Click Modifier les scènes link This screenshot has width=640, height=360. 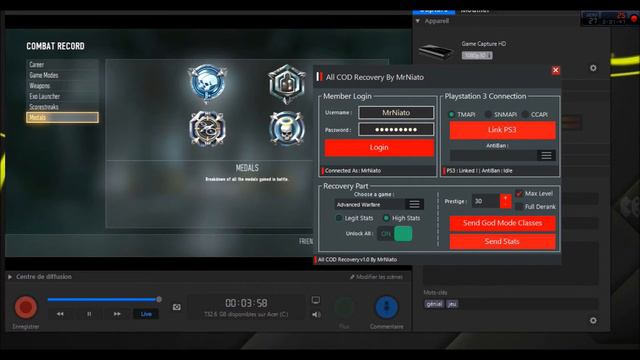pyautogui.click(x=376, y=277)
